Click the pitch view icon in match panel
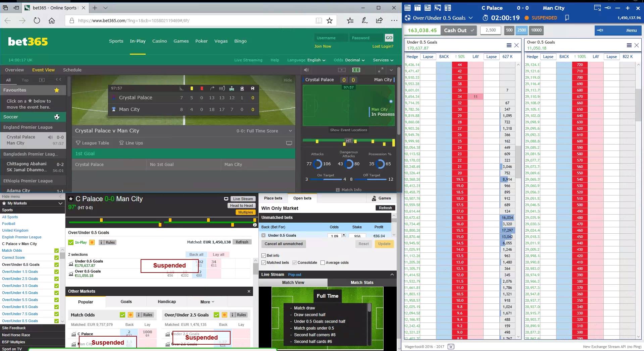644x351 pixels. point(356,70)
